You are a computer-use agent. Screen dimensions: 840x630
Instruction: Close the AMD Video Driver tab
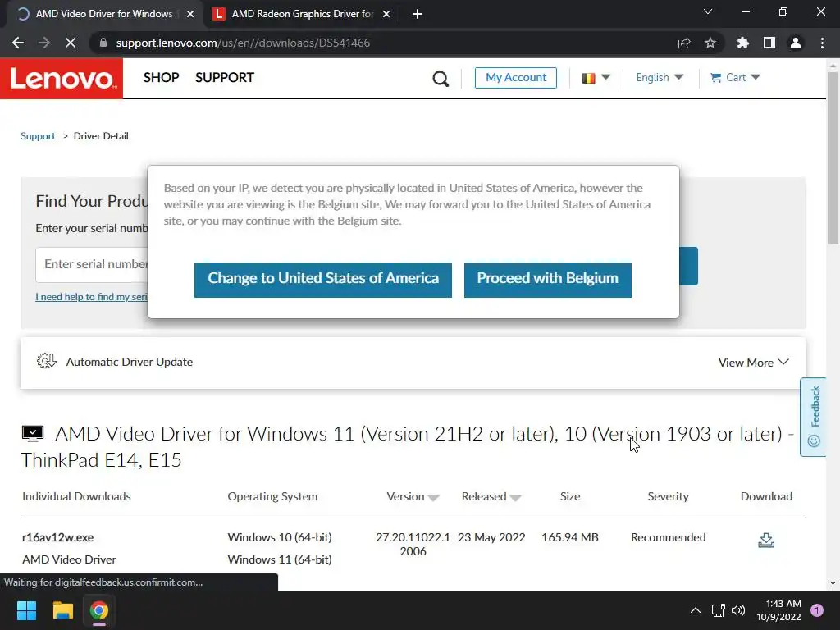pyautogui.click(x=190, y=14)
